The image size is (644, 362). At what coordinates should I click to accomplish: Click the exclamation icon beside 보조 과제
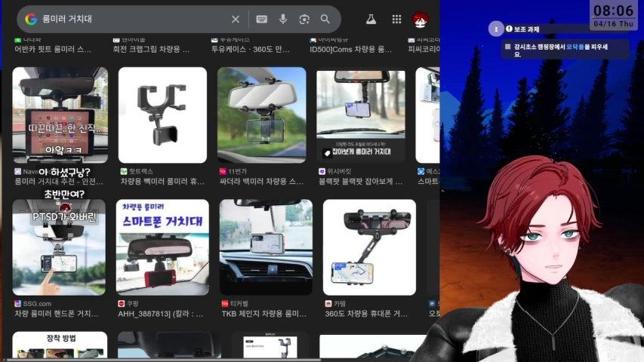tap(510, 29)
